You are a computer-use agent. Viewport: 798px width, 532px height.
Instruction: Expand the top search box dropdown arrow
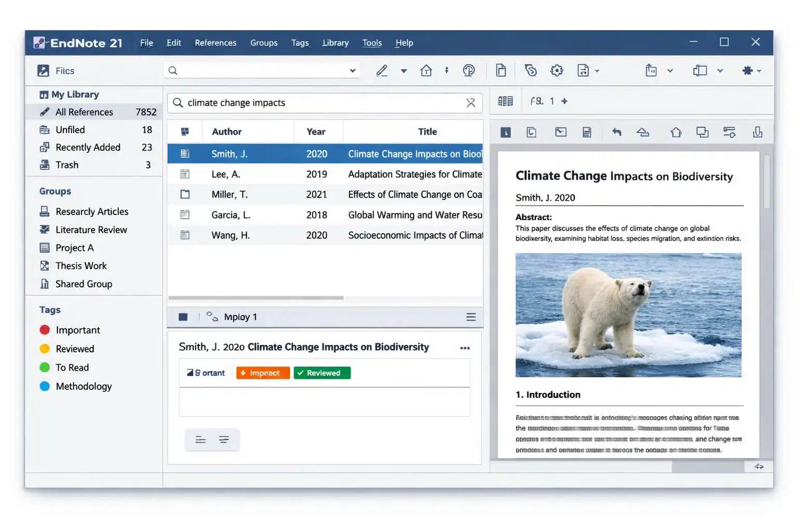pos(352,71)
